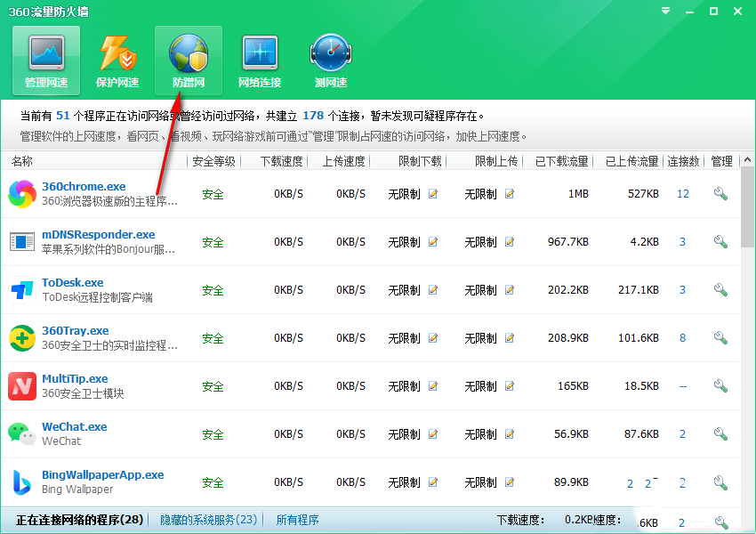Click the ToDesk.exe program icon
Image resolution: width=756 pixels, height=534 pixels.
[22, 290]
